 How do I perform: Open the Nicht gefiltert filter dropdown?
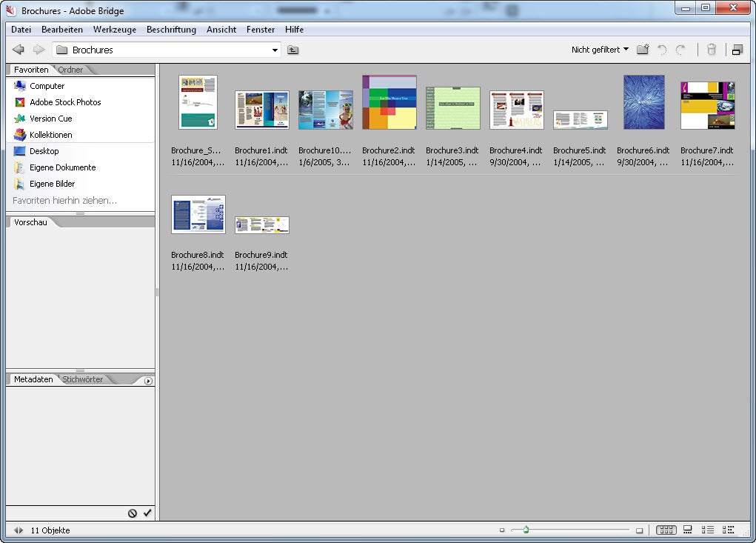click(x=600, y=50)
